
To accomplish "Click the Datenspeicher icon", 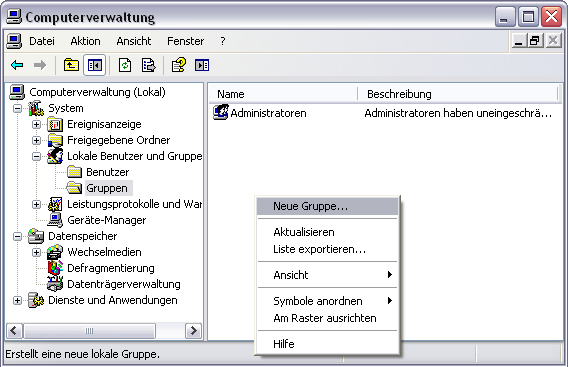I will coord(36,236).
